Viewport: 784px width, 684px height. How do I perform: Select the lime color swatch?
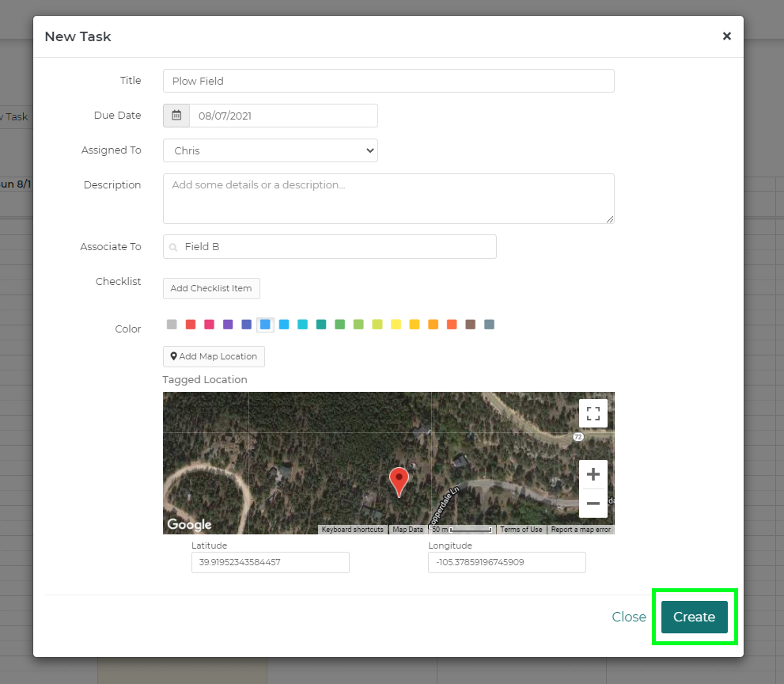point(377,325)
